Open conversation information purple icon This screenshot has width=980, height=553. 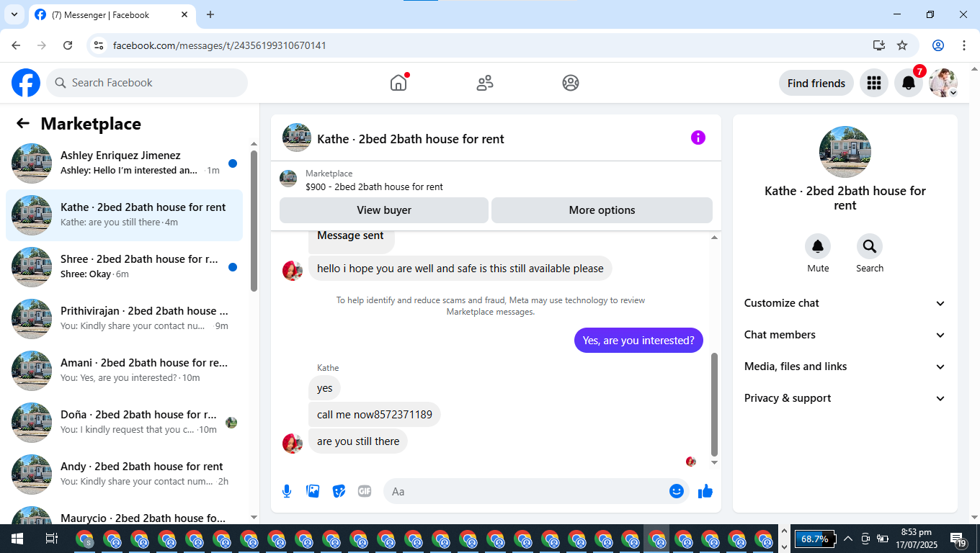pos(698,138)
